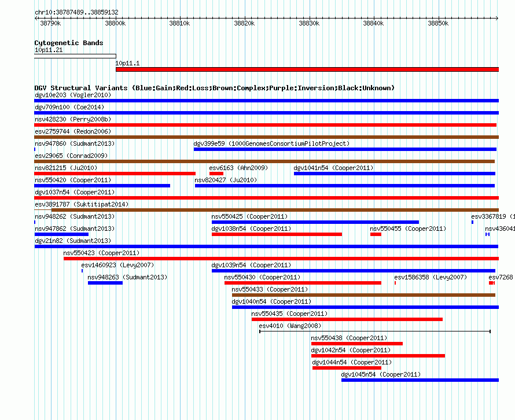Click the blue nsv948263 gain bar

[x=105, y=283]
